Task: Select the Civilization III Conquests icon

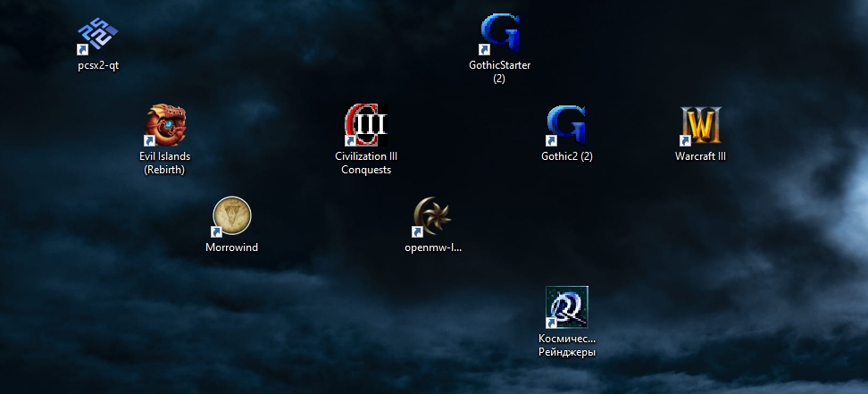Action: point(366,125)
